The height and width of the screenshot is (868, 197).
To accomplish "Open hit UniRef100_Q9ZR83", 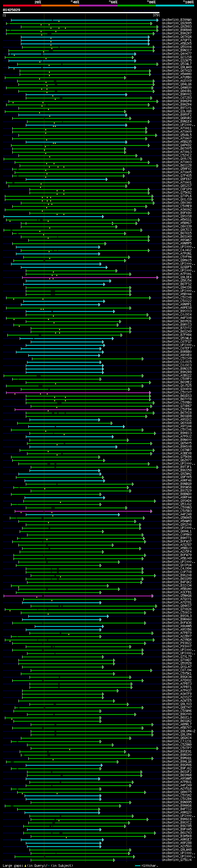I will click(x=177, y=26).
